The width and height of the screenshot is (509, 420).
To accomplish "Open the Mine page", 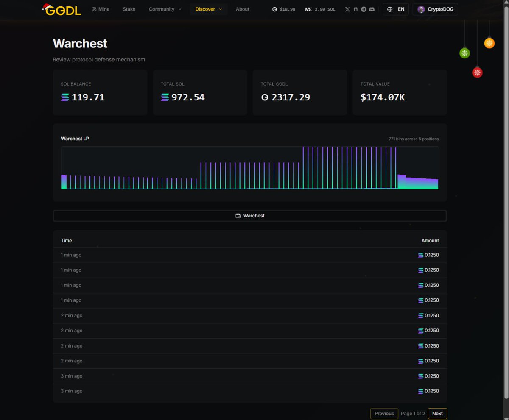I will coord(101,9).
